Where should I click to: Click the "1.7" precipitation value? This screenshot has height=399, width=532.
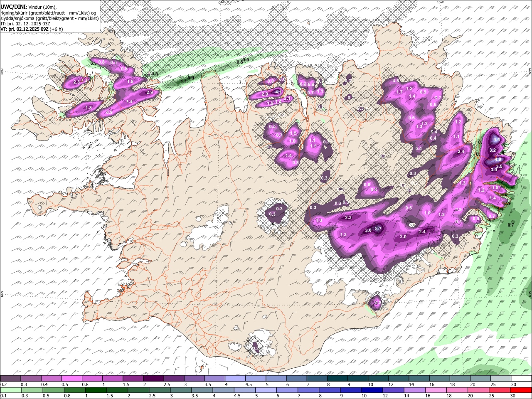tap(399, 92)
